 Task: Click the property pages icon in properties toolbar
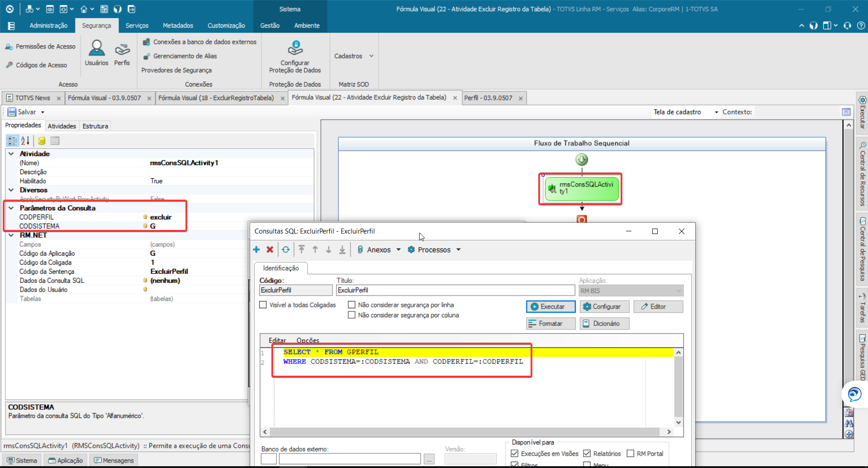click(55, 141)
